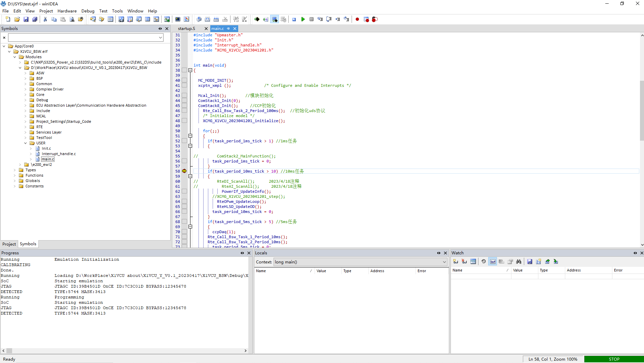644x363 pixels.
Task: Open the Debug menu
Action: click(88, 11)
